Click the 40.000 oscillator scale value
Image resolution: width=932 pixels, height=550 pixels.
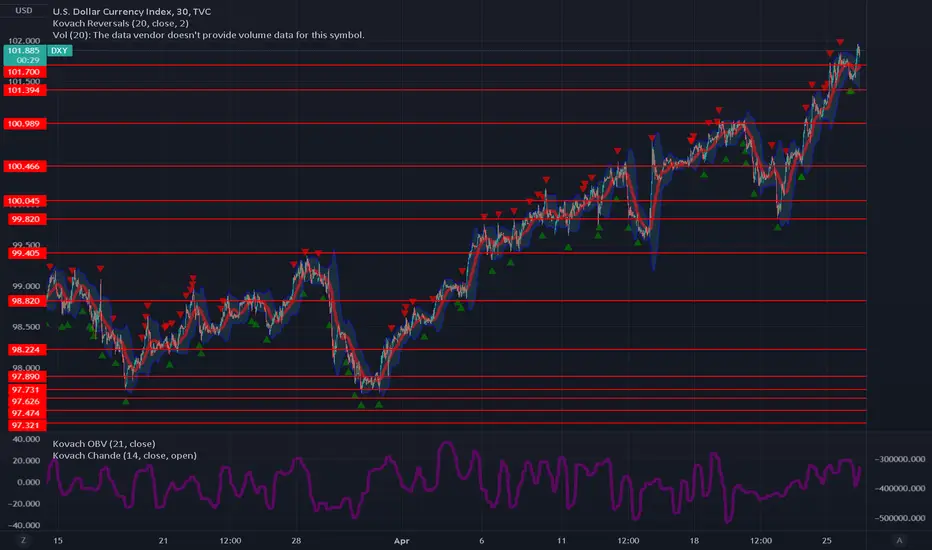click(27, 439)
